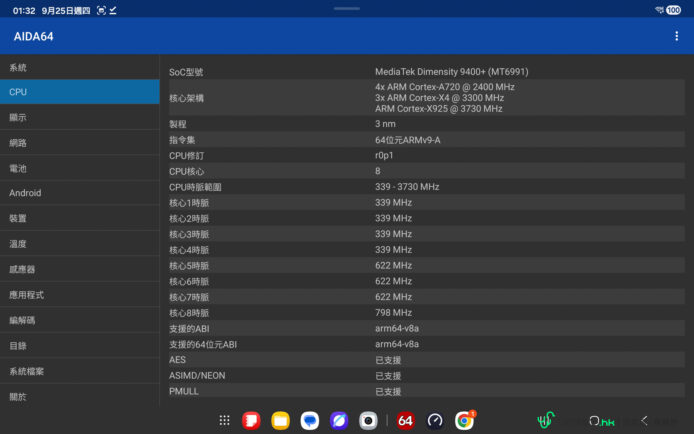
Task: Tap the battery 100 indicator
Action: [674, 10]
